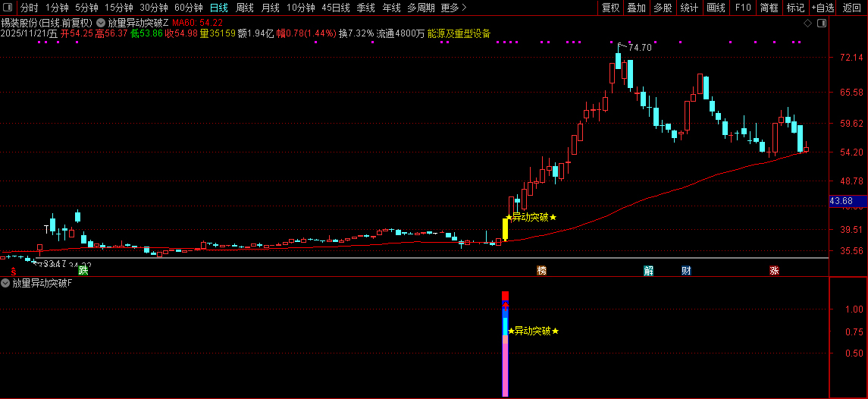
Task: Select the 5分钟 period tab
Action: tap(87, 8)
